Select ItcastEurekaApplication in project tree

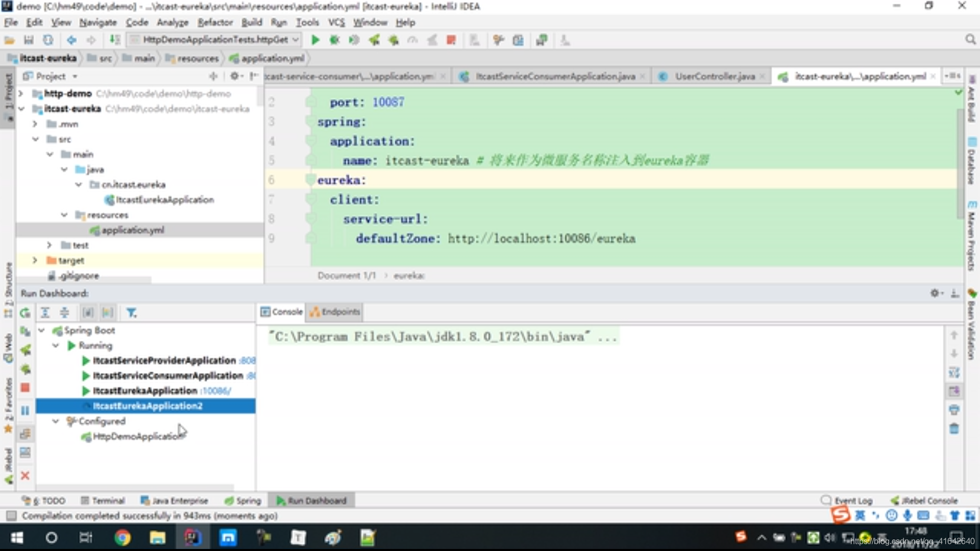click(159, 199)
